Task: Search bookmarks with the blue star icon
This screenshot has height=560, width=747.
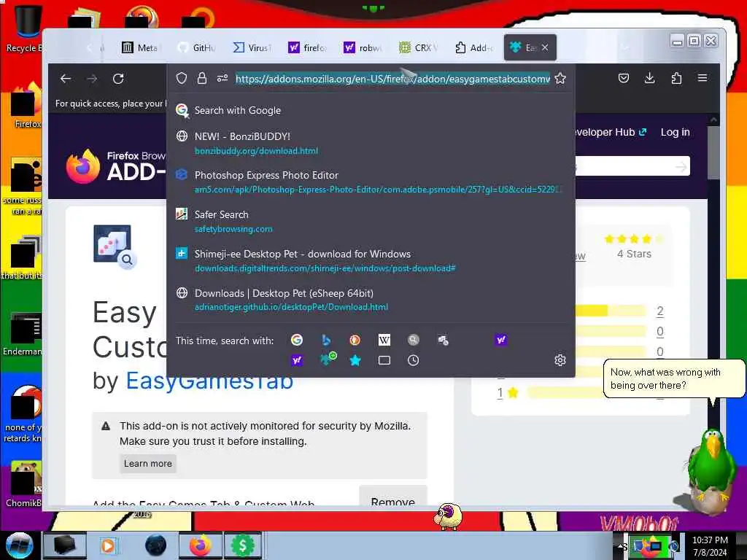Action: pos(355,360)
